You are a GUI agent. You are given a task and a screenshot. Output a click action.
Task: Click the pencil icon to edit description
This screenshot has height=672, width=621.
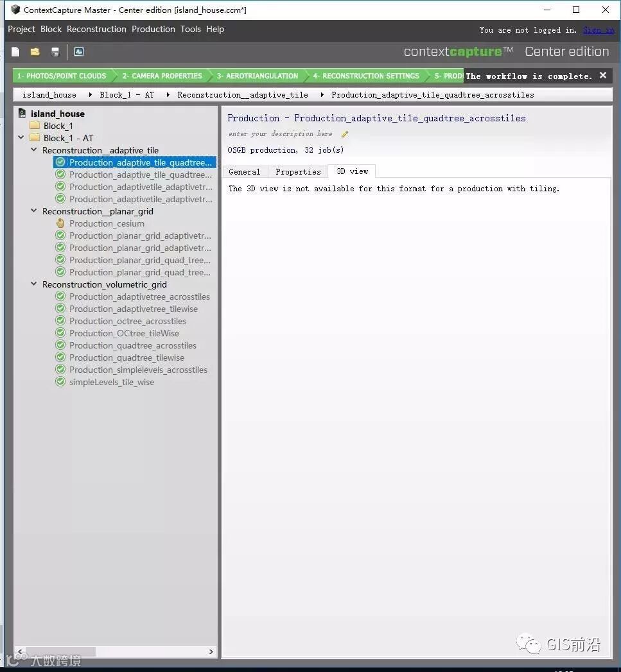[x=345, y=134]
